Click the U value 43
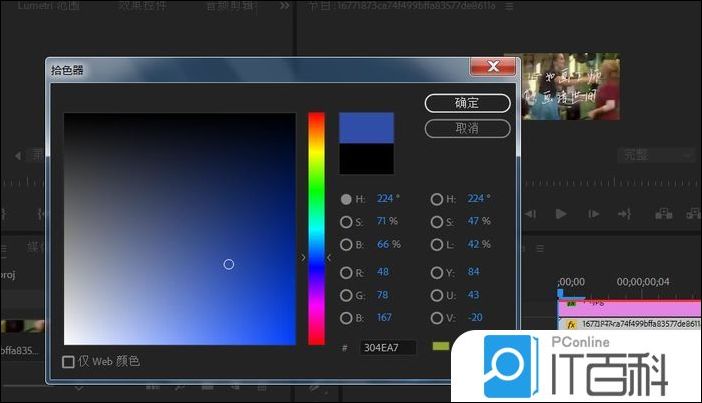The image size is (702, 403). coord(474,295)
